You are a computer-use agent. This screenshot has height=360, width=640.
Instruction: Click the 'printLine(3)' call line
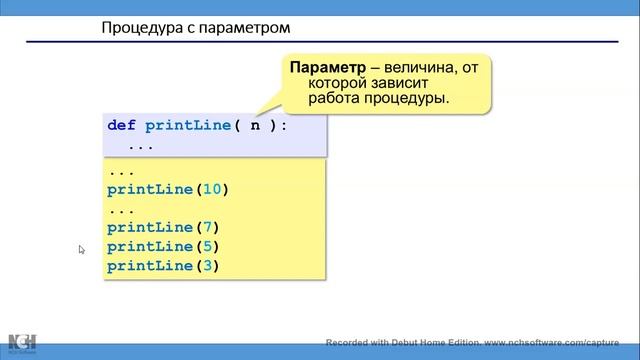(163, 266)
